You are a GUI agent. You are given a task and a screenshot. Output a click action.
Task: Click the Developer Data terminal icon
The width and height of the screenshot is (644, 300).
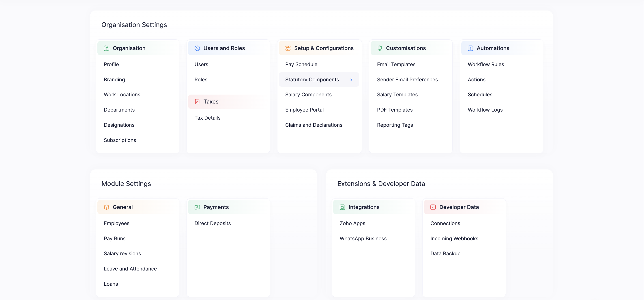(x=433, y=207)
